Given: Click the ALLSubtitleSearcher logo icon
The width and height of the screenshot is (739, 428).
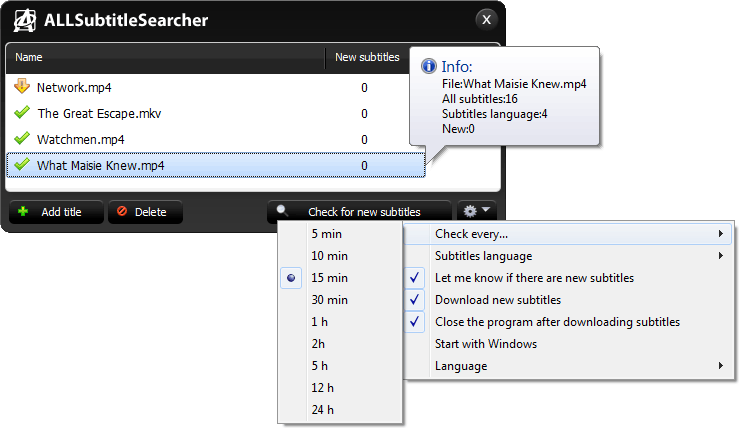Looking at the screenshot, I should coord(25,20).
